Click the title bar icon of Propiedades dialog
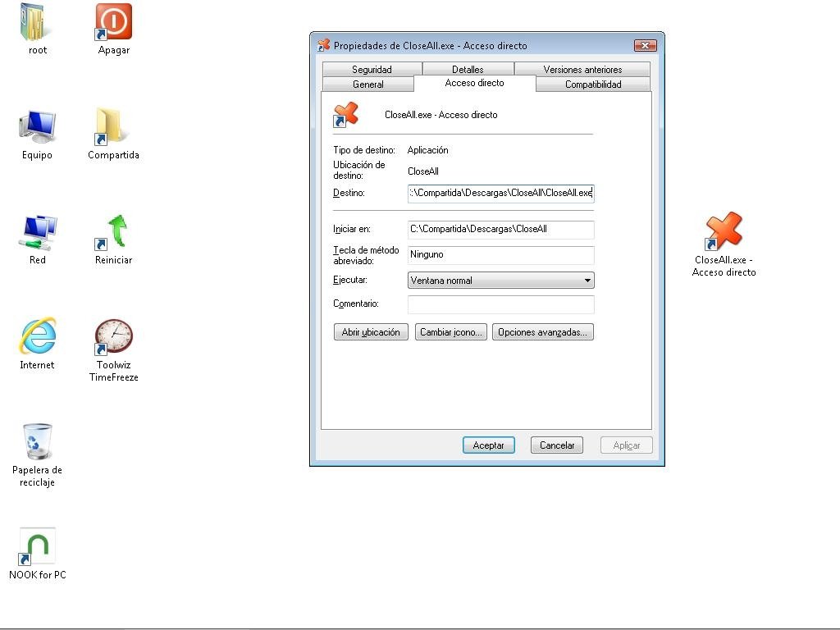The width and height of the screenshot is (840, 630). click(x=323, y=46)
